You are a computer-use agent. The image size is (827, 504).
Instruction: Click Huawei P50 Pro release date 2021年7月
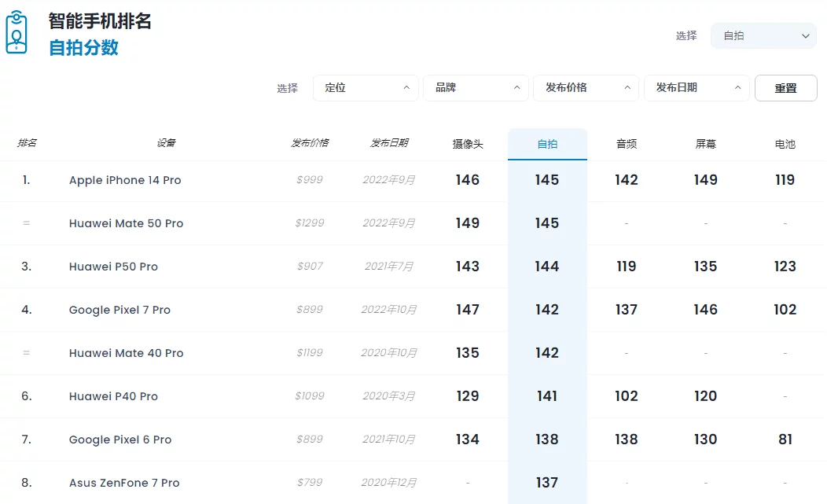(x=389, y=267)
